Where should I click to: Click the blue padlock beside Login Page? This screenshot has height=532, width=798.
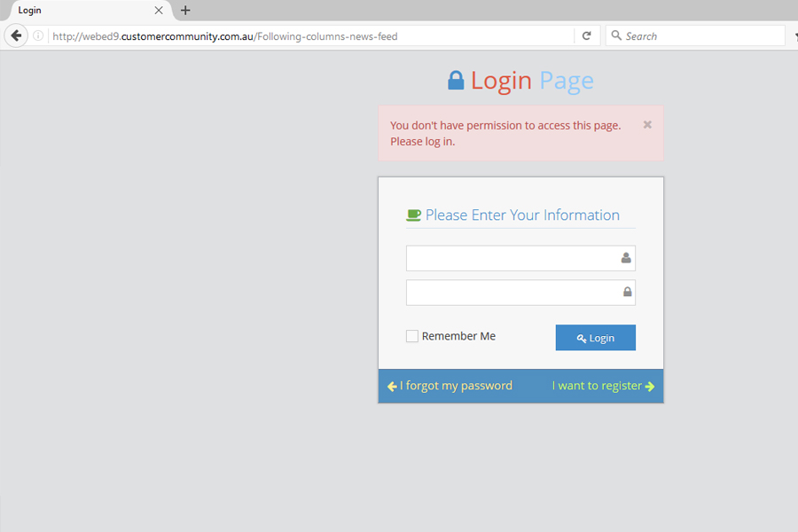456,81
